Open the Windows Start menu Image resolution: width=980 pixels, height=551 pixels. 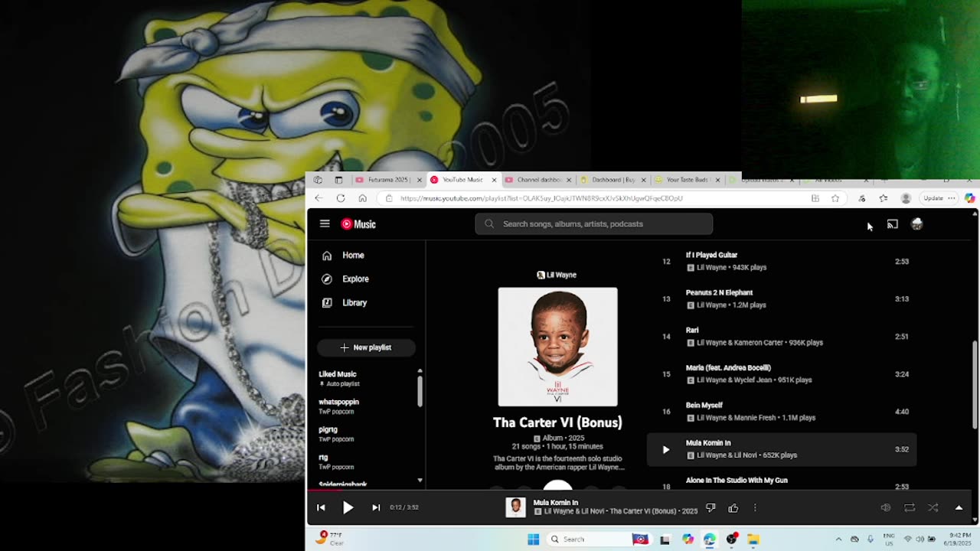534,540
